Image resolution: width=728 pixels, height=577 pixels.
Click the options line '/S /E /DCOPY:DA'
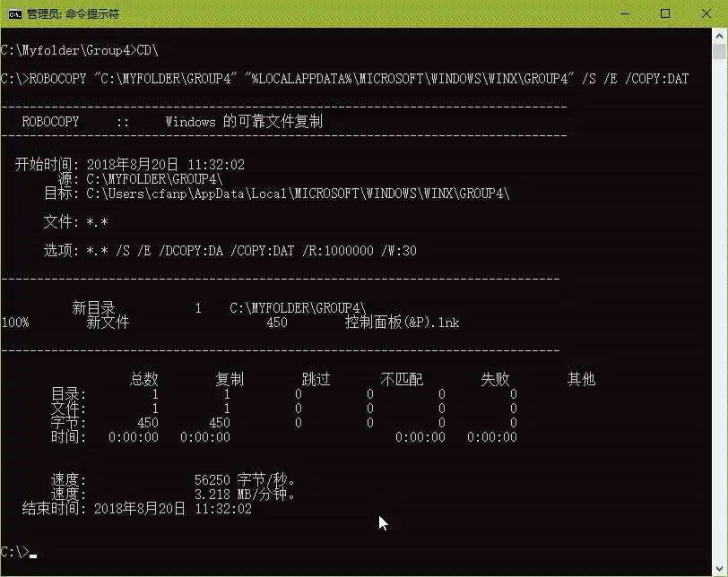pyautogui.click(x=230, y=251)
